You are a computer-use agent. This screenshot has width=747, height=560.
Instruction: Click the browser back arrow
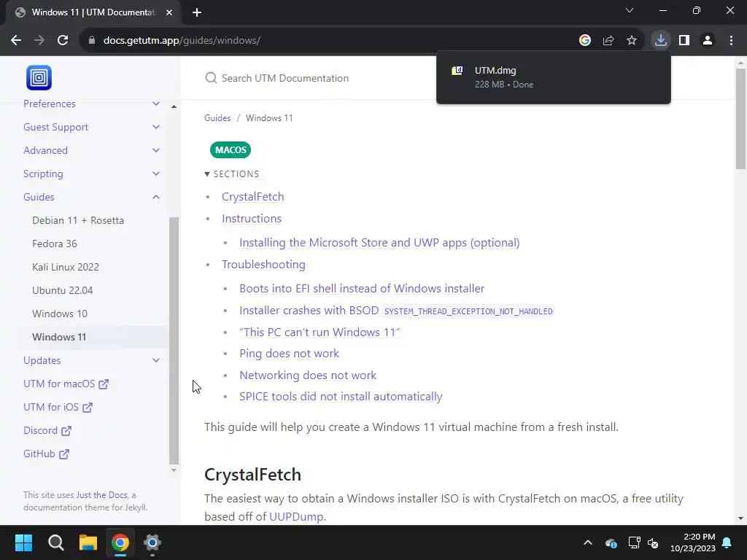coord(16,41)
